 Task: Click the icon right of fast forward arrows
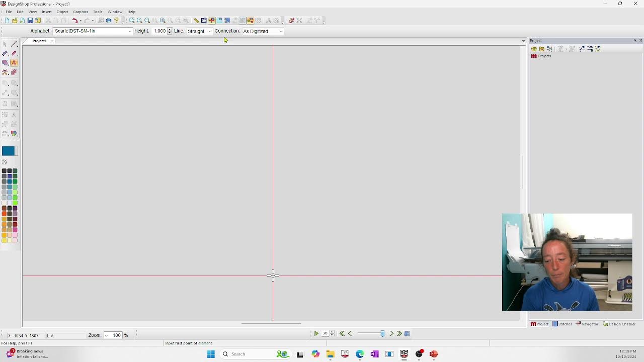(407, 333)
